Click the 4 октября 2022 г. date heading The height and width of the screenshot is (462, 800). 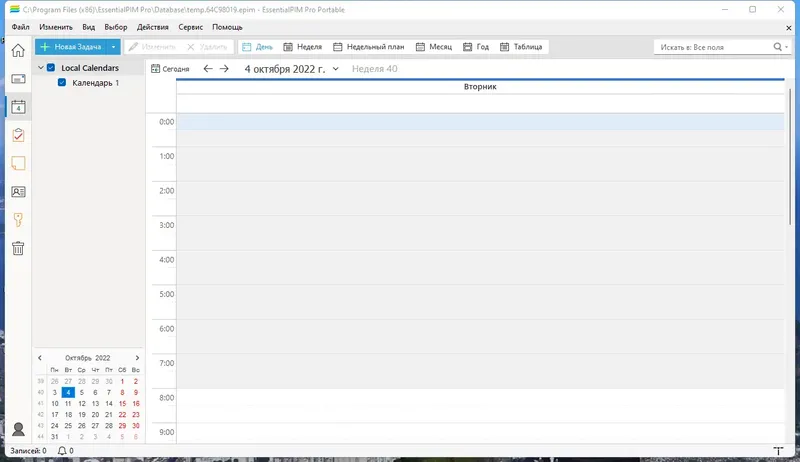click(x=285, y=69)
